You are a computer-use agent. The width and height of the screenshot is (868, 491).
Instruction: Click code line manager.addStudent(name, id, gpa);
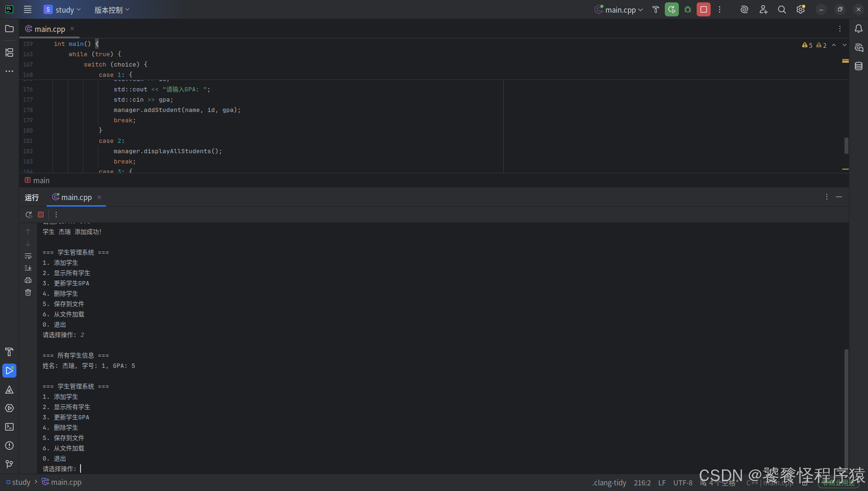pos(177,110)
